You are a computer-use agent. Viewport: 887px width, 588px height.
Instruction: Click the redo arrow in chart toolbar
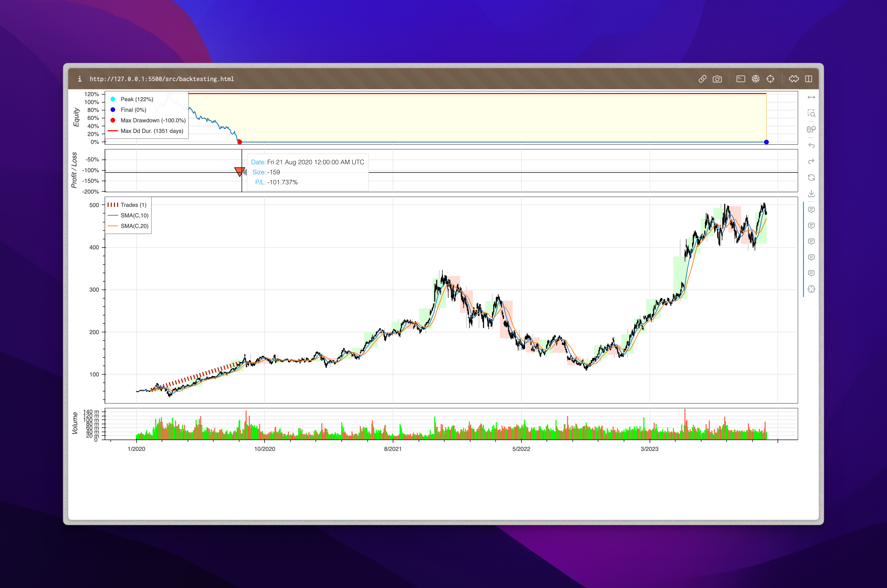point(811,162)
